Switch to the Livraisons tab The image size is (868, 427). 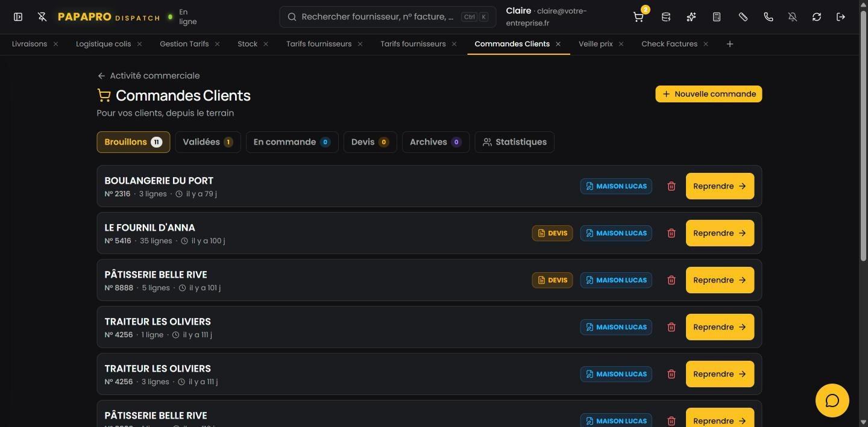pyautogui.click(x=30, y=44)
